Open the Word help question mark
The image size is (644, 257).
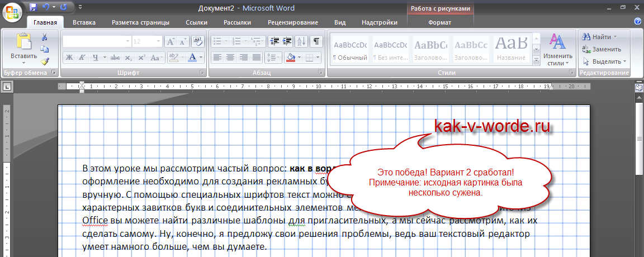click(x=637, y=21)
